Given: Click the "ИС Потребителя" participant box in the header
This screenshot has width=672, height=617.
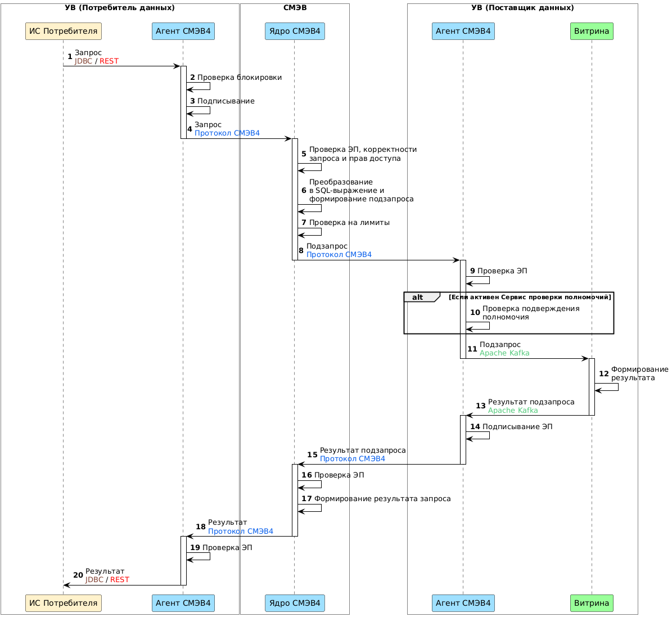Looking at the screenshot, I should [64, 31].
